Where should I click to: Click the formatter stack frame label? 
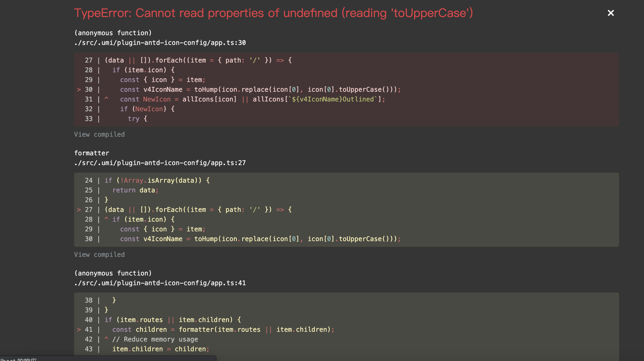click(x=92, y=153)
